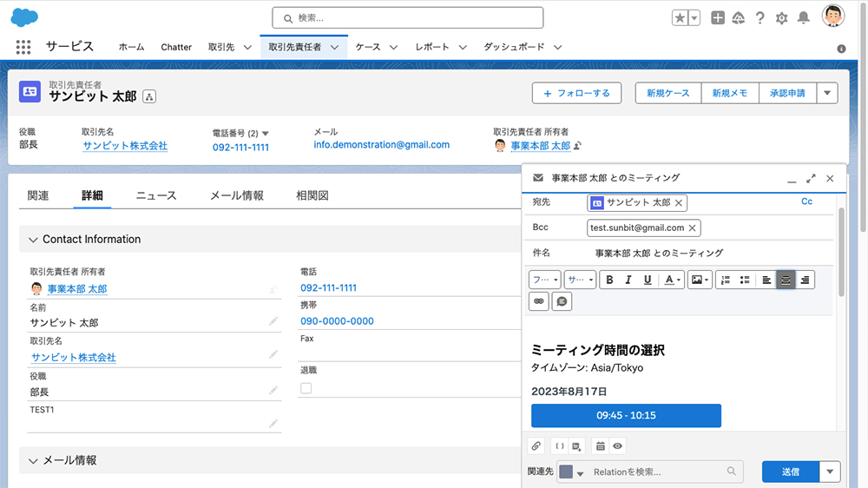This screenshot has width=868, height=488.
Task: Click the calendar insert availability icon
Action: pos(600,446)
